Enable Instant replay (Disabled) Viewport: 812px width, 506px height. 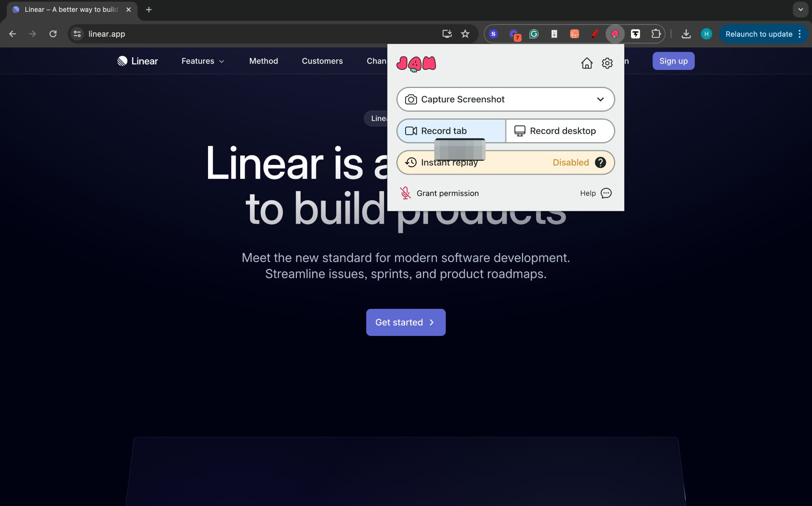pyautogui.click(x=505, y=162)
